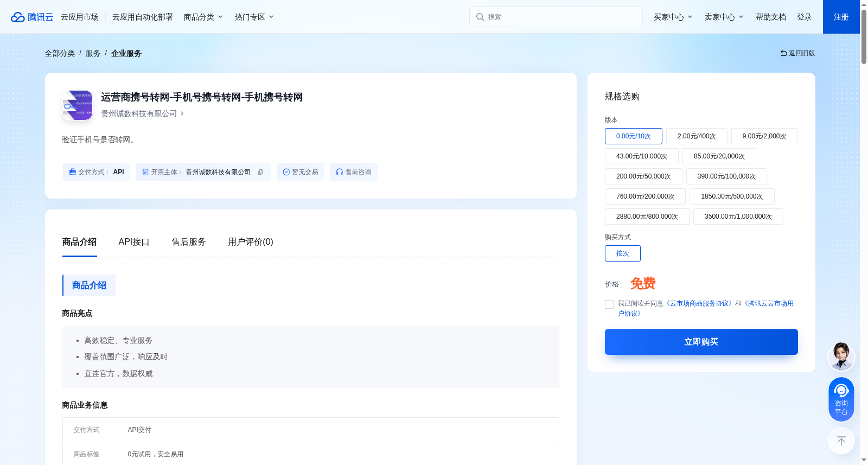Viewport: 868px width, 465px height.
Task: Select the 2.00元/400次 version
Action: tap(697, 136)
